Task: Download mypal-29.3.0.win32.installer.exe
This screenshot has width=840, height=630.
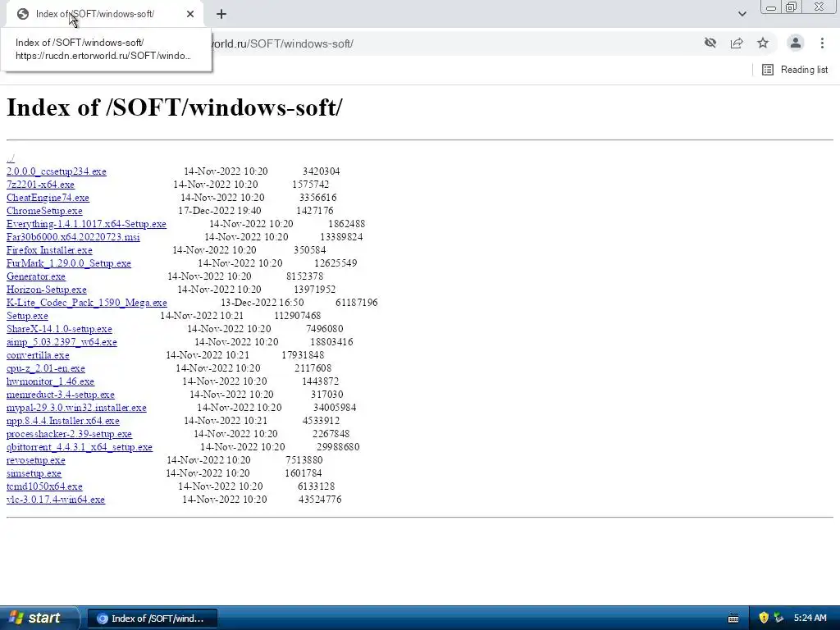Action: [x=76, y=408]
